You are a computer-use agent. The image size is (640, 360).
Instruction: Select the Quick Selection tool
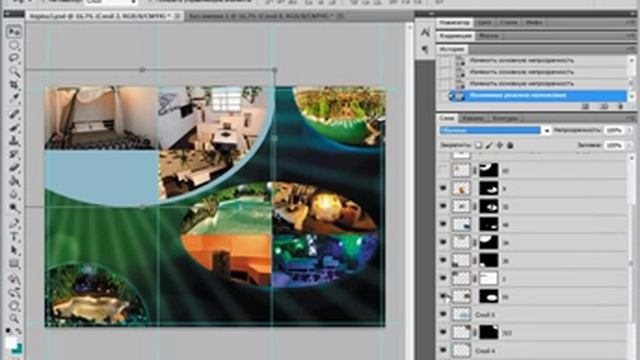click(15, 71)
